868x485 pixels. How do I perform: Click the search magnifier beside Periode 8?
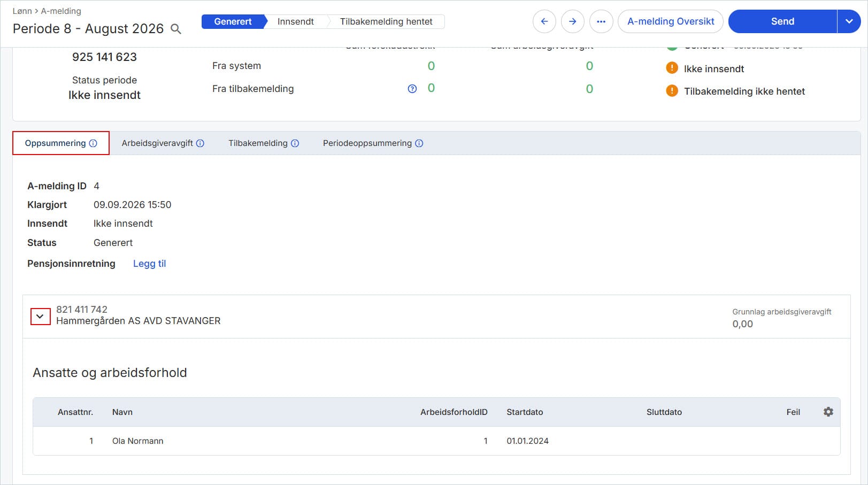coord(175,29)
